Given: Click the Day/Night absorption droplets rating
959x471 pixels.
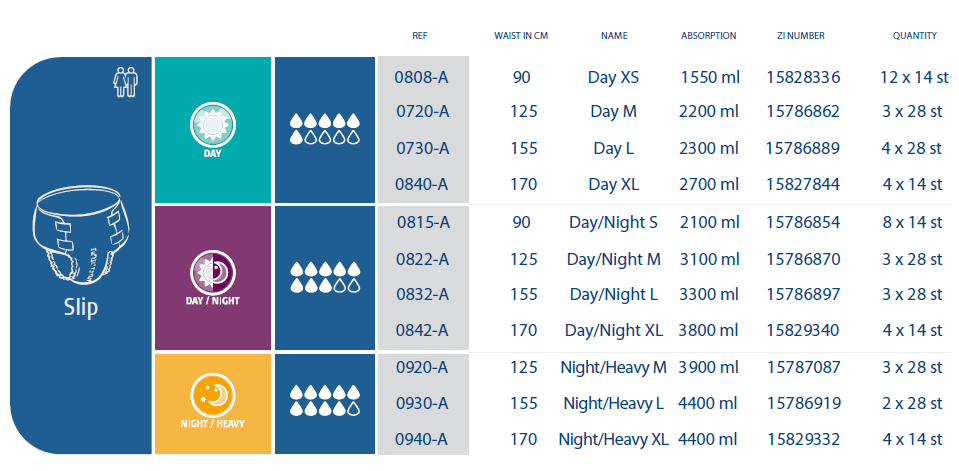Looking at the screenshot, I should [x=325, y=277].
